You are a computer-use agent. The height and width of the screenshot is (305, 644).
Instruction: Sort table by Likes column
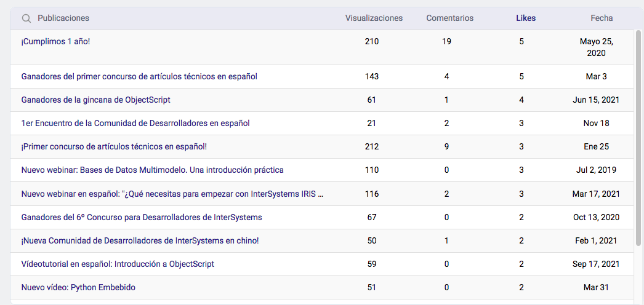(x=525, y=18)
